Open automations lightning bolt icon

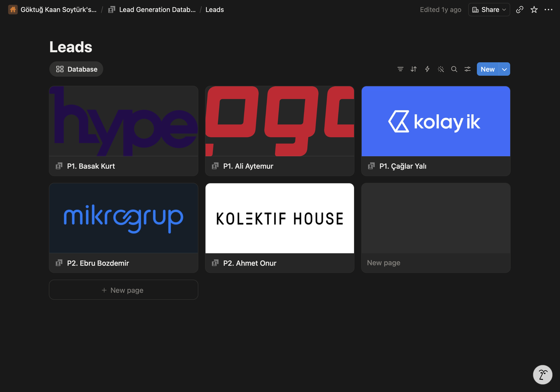(x=427, y=69)
